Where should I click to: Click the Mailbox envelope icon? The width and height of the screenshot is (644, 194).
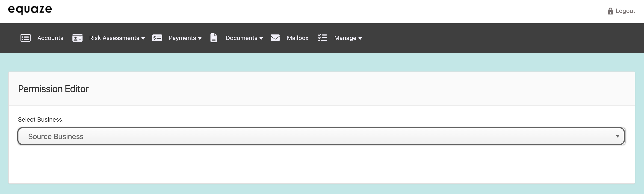point(275,38)
